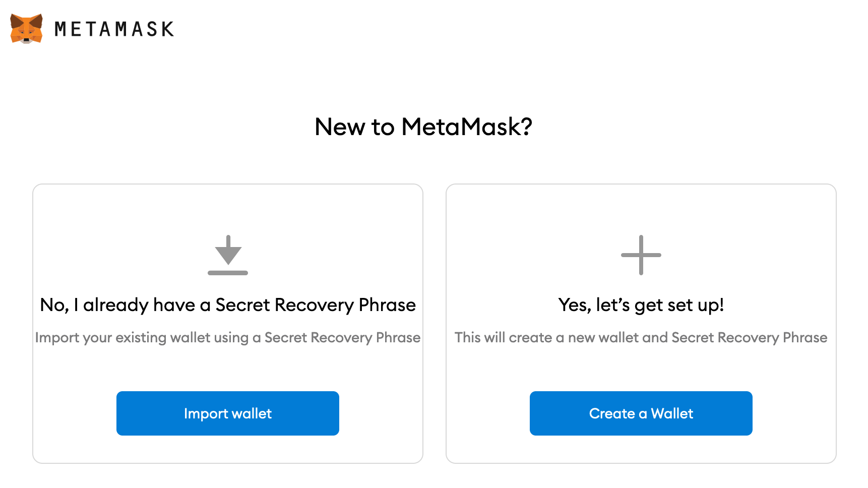Screen dimensions: 868x488
Task: Choose the import existing wallet option
Action: 228,413
